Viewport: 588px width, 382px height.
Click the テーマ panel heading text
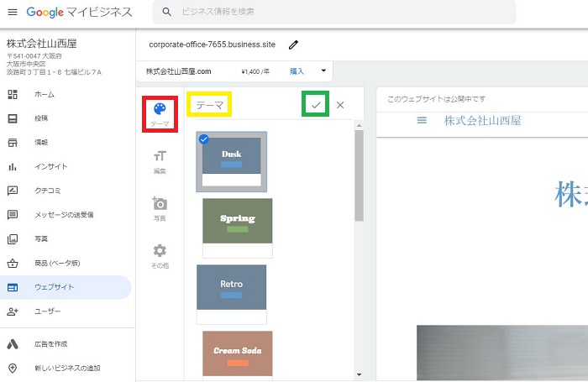click(x=210, y=105)
